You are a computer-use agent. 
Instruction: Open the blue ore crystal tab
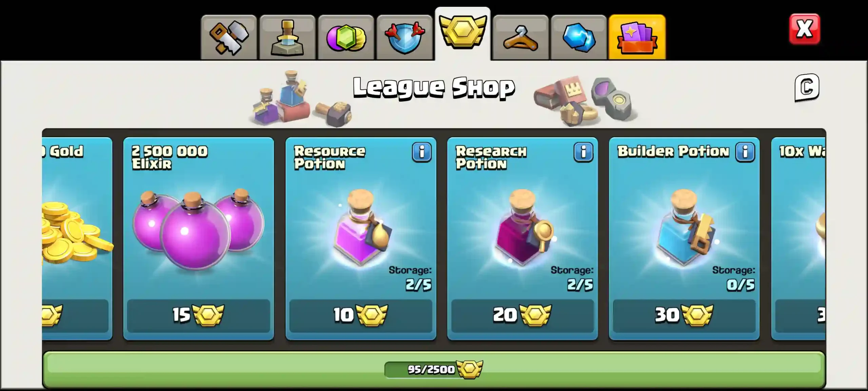(579, 38)
